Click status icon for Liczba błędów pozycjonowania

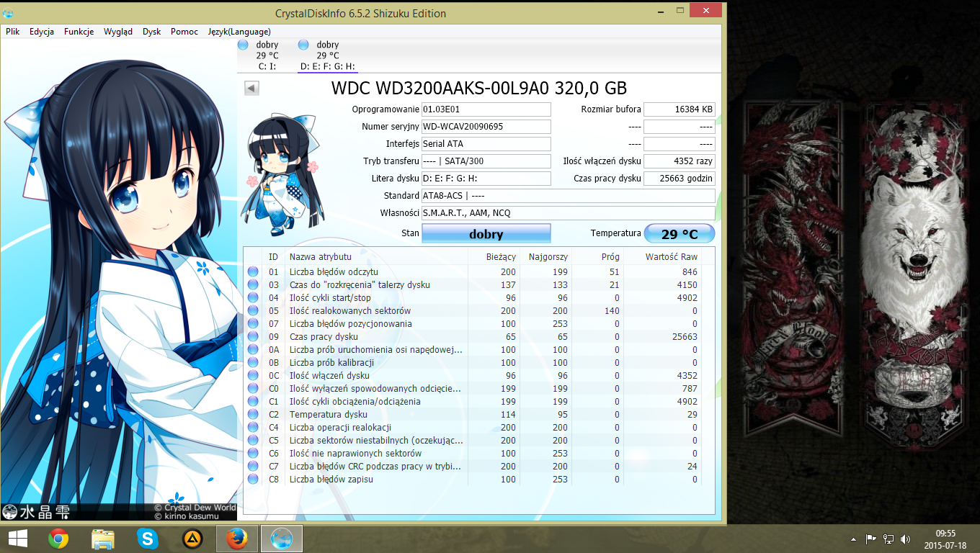tap(253, 324)
